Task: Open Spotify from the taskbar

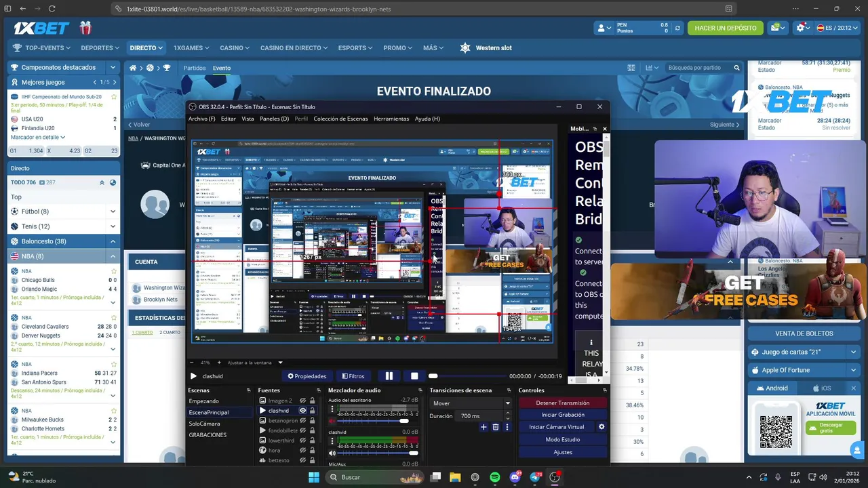Action: pos(495,477)
